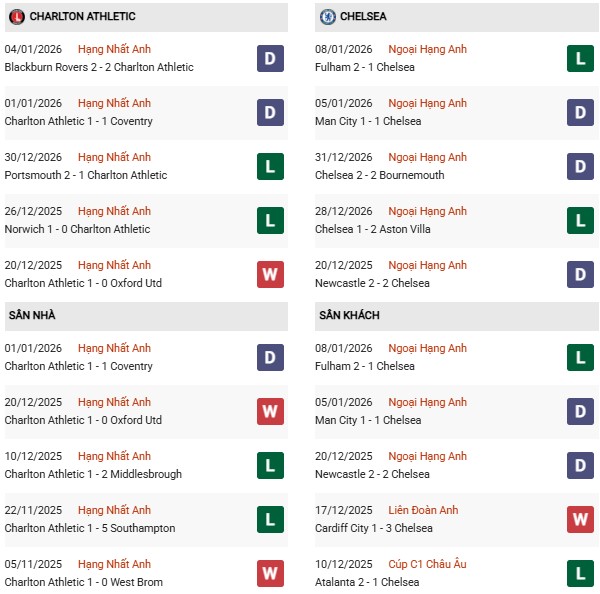Click the win badge for Cardiff City match
Screen dimensions: 600x594
(580, 519)
